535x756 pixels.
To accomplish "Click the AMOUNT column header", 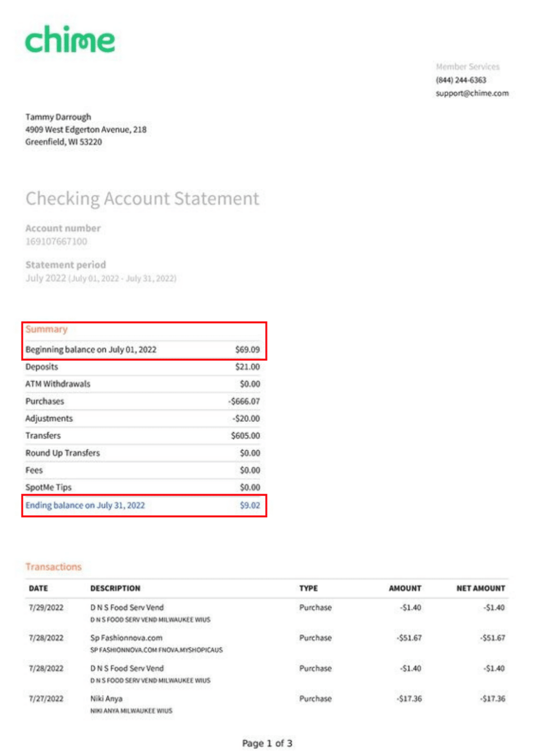I will pyautogui.click(x=404, y=588).
